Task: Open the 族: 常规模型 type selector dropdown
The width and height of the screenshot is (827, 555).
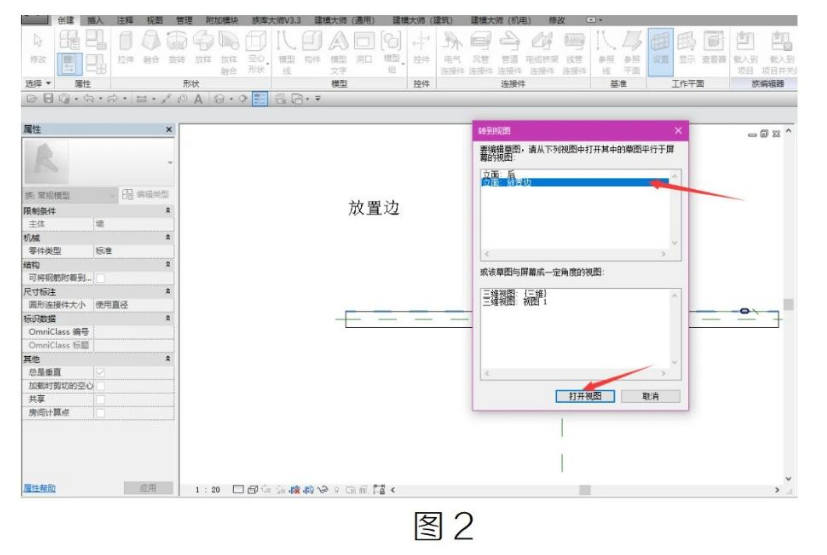Action: pyautogui.click(x=70, y=195)
